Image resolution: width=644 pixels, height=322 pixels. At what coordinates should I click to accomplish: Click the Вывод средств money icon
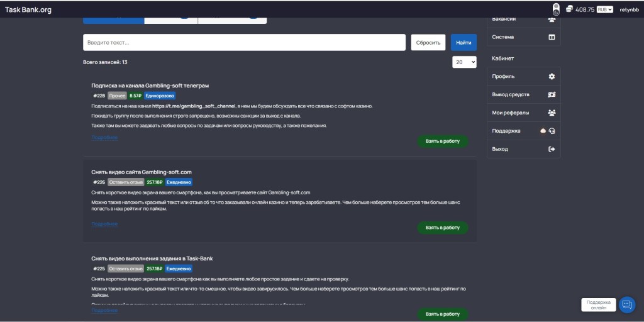[552, 94]
